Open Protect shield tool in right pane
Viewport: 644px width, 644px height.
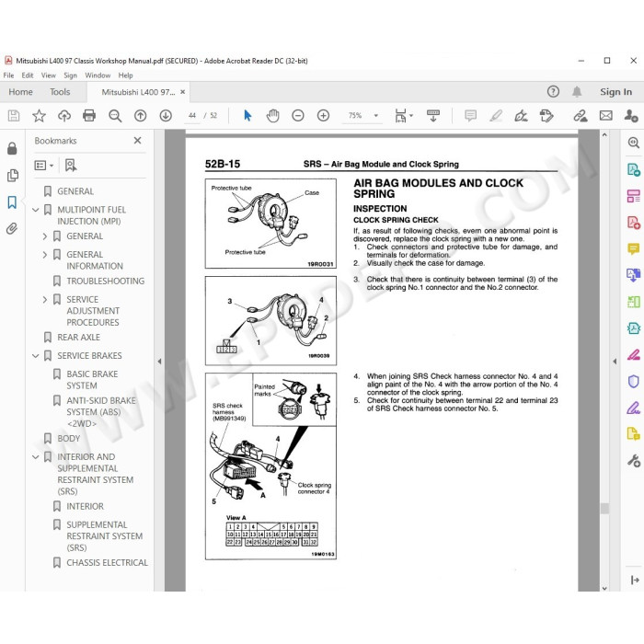tap(633, 382)
